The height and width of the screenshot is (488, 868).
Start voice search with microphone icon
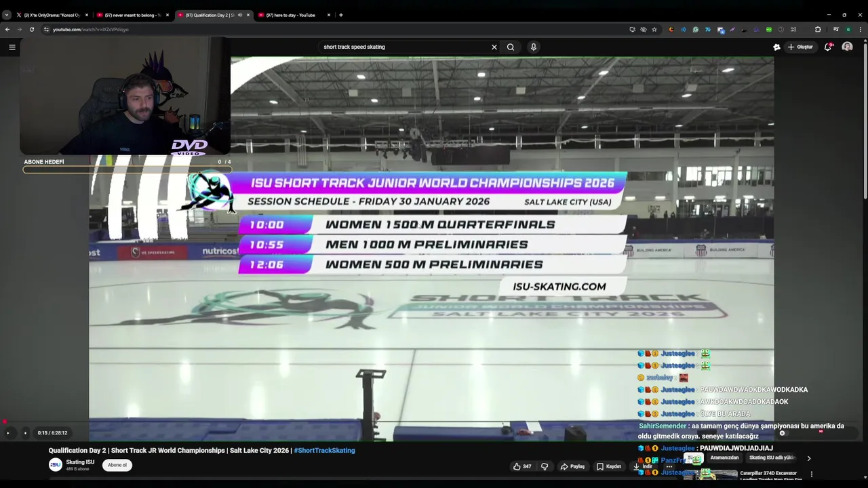[534, 47]
